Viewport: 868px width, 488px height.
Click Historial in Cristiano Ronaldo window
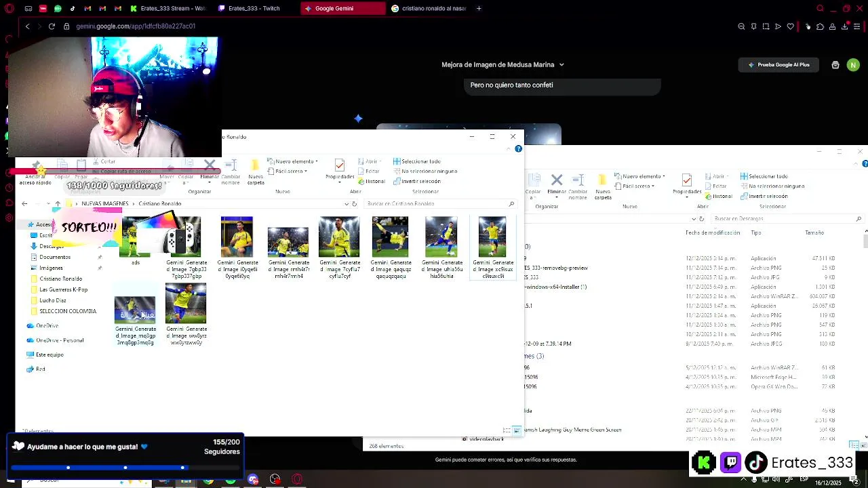click(371, 181)
